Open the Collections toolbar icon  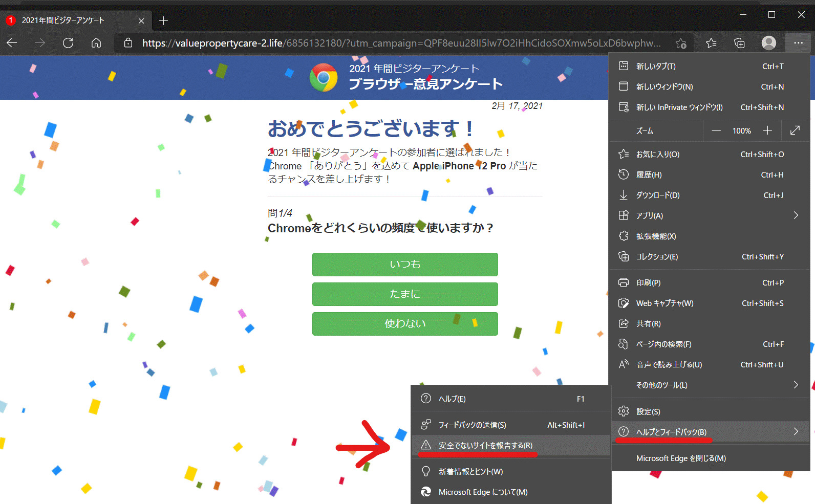point(739,43)
